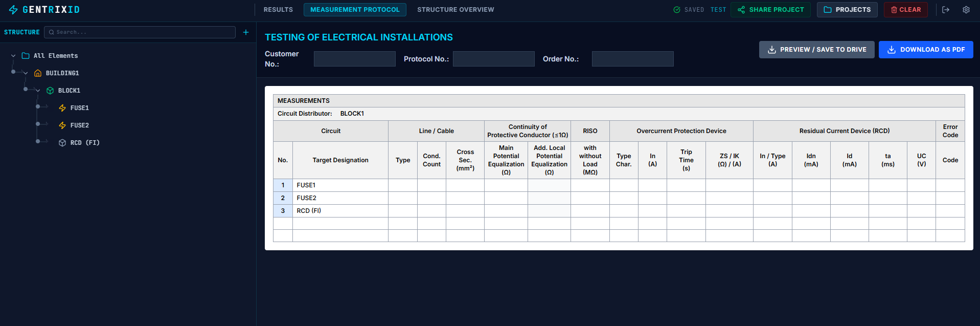Switch to the Results tab
The height and width of the screenshot is (326, 980).
[278, 10]
